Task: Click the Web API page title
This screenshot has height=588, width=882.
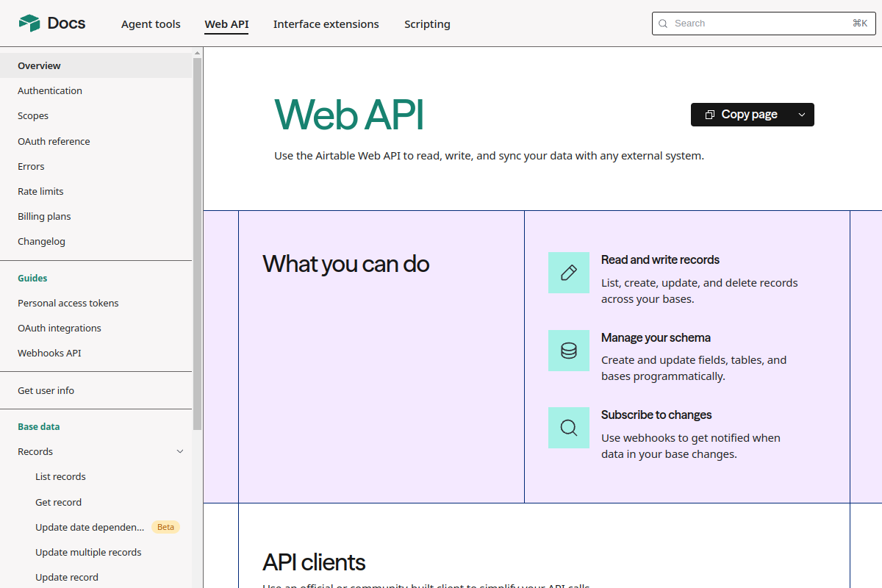Action: tap(349, 114)
